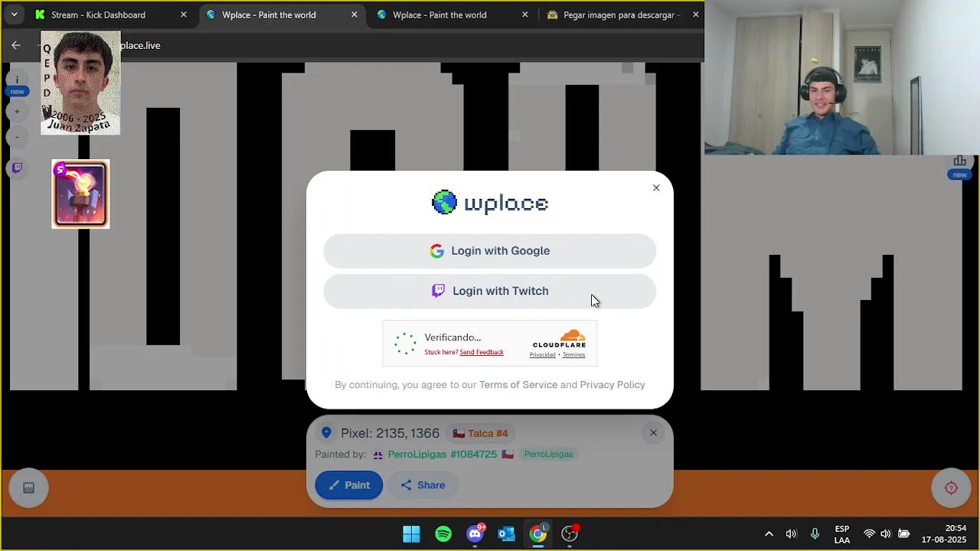Open Wi-Fi network tray icon
This screenshot has height=551, width=980.
click(x=869, y=534)
